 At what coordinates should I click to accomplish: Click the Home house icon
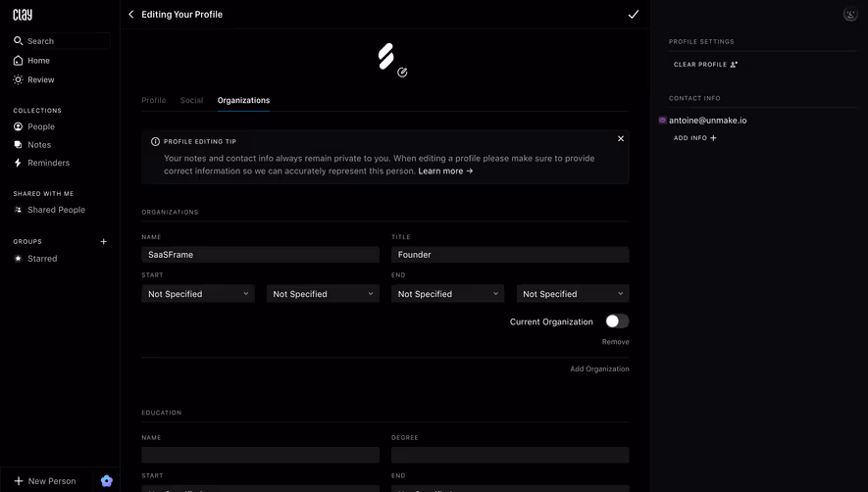(18, 61)
